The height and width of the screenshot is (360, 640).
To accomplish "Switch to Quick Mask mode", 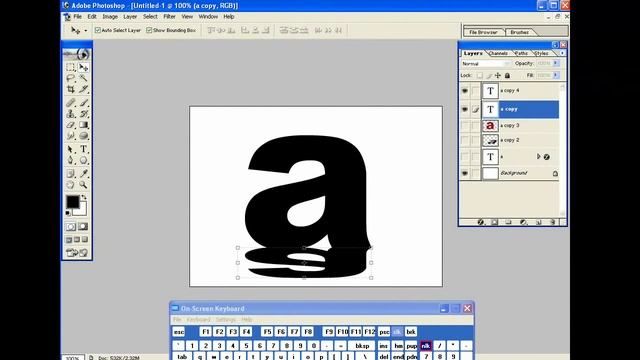I will (x=83, y=227).
